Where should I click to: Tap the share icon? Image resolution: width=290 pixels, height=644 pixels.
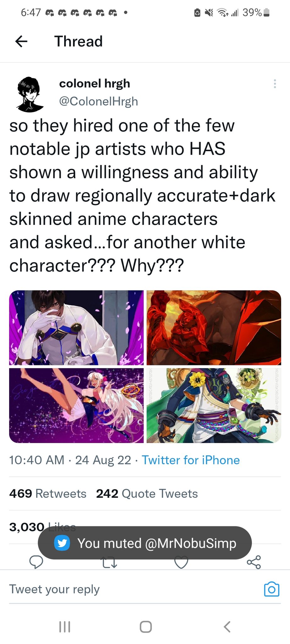coord(254,562)
